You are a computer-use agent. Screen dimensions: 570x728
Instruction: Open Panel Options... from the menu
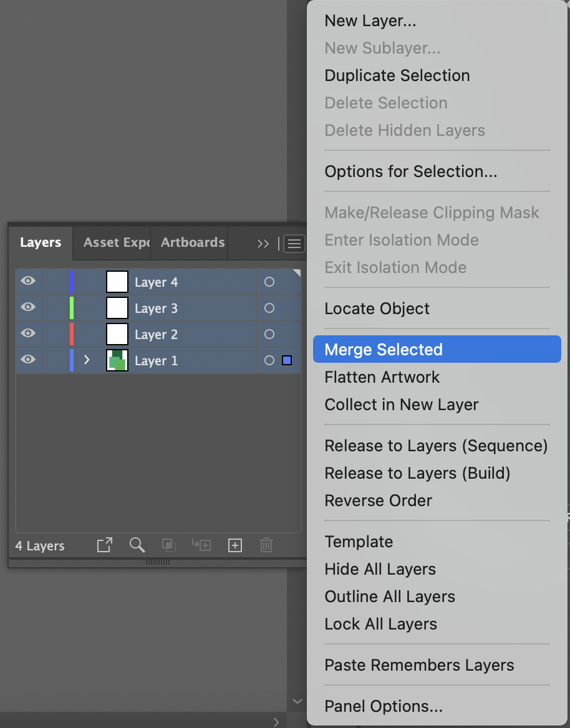click(x=384, y=706)
